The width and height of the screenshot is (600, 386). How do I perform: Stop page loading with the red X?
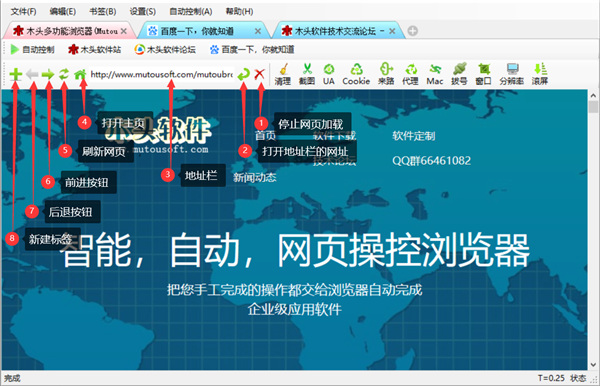coord(259,74)
